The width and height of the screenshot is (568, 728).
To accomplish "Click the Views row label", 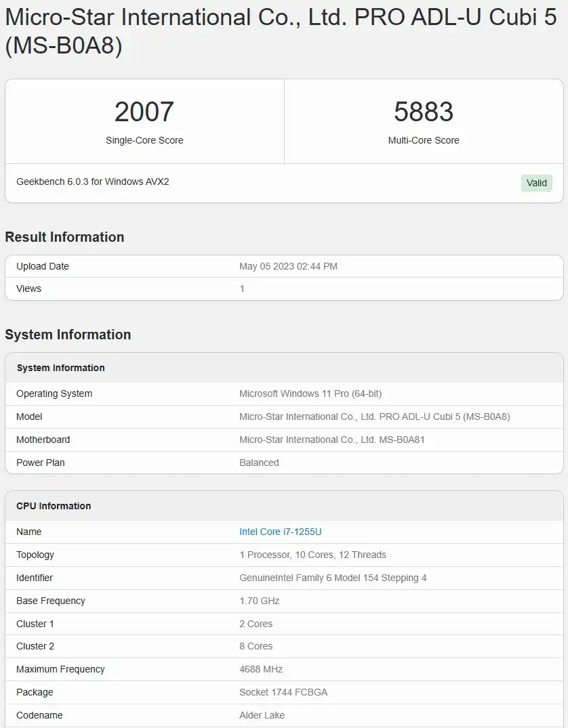I will tap(28, 288).
